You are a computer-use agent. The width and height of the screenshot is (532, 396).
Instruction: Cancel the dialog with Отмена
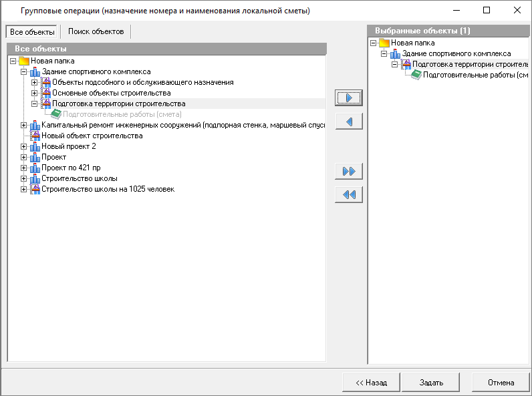[501, 383]
